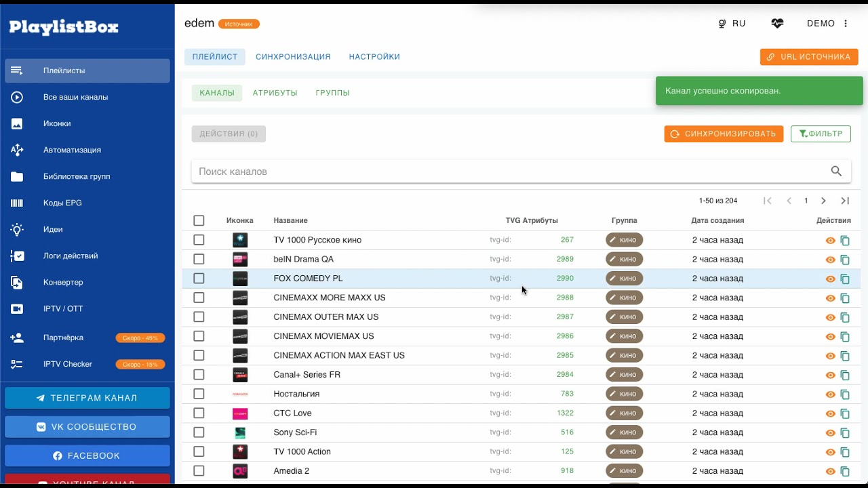Check the TV 1000 Русское кино row
Image resolution: width=868 pixels, height=488 pixels.
(199, 240)
